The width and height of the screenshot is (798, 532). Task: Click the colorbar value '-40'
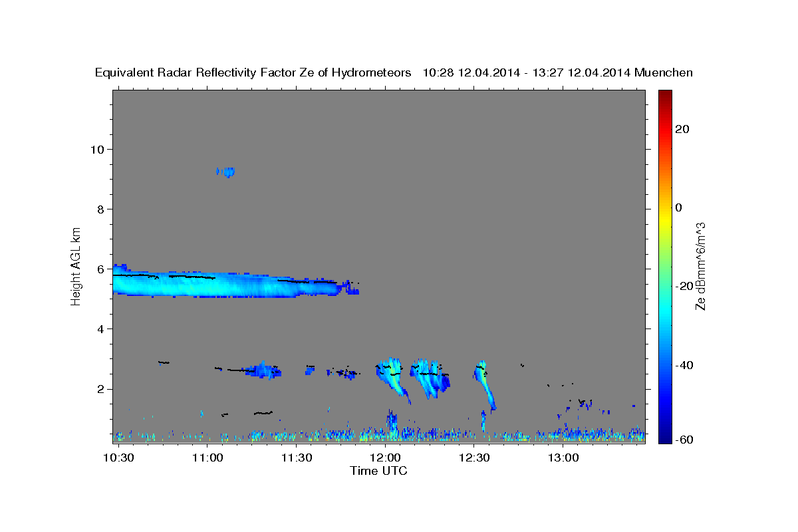coord(683,364)
